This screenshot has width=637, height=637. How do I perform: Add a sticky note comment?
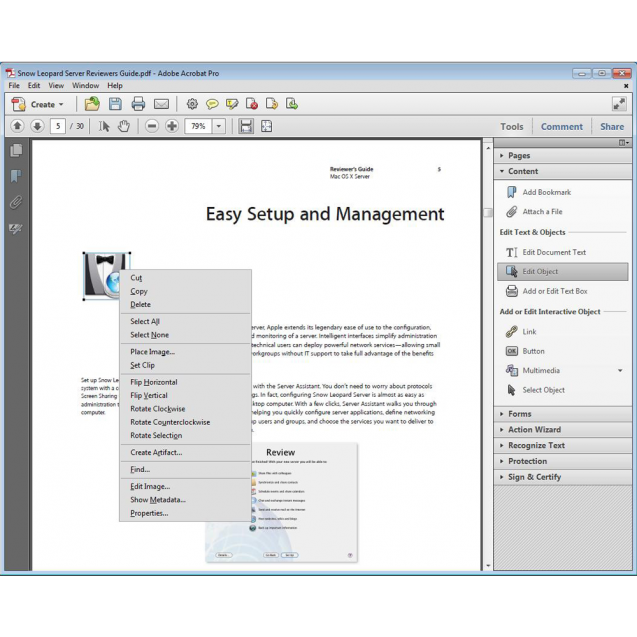212,104
